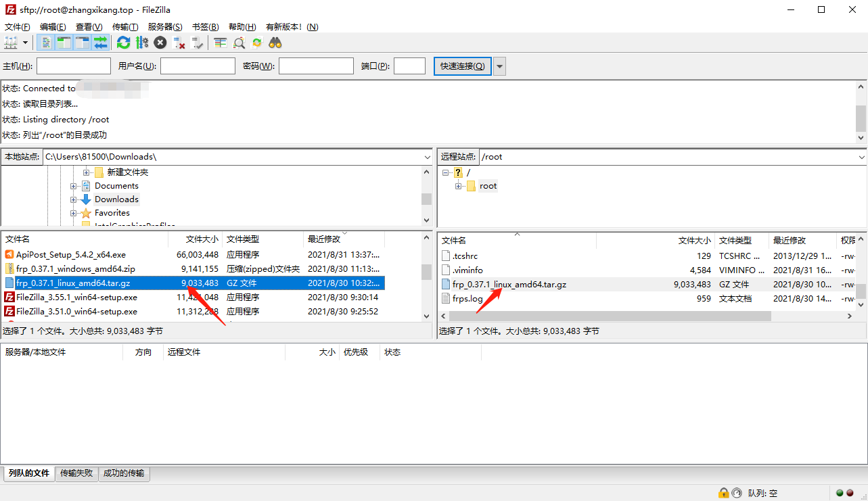Open the 服务器(S) menu

[165, 27]
